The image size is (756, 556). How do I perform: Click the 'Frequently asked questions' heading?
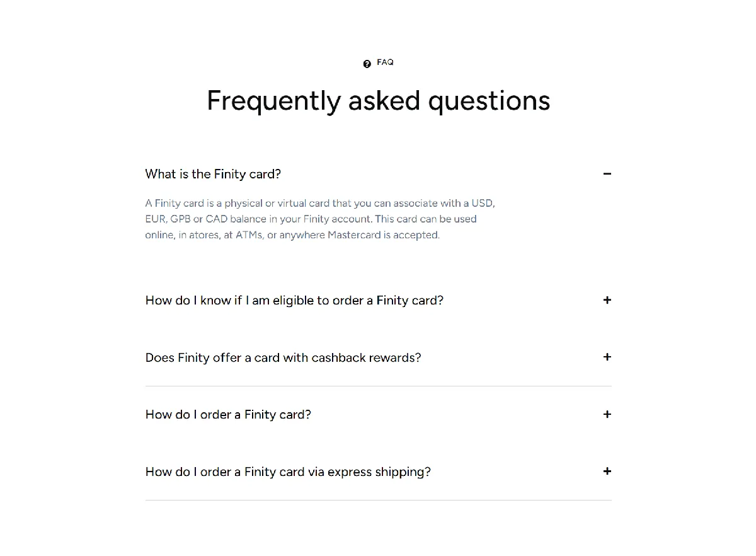point(379,100)
